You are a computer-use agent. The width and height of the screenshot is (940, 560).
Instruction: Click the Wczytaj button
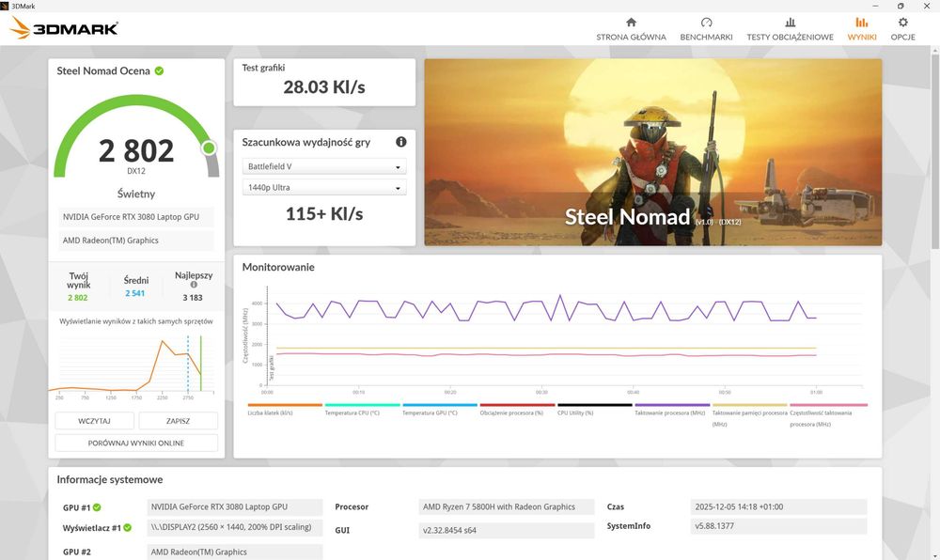94,421
